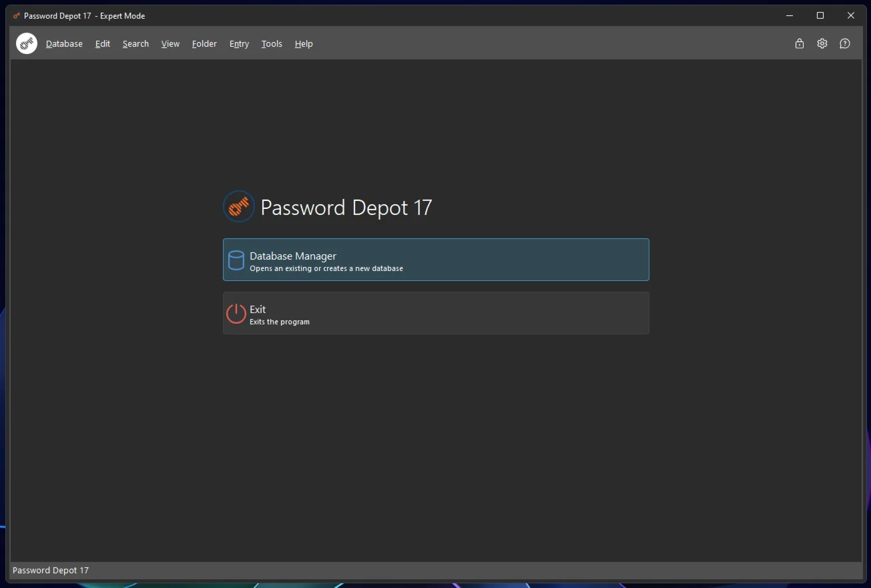Click the Password Depot logo in menu bar

coord(27,43)
